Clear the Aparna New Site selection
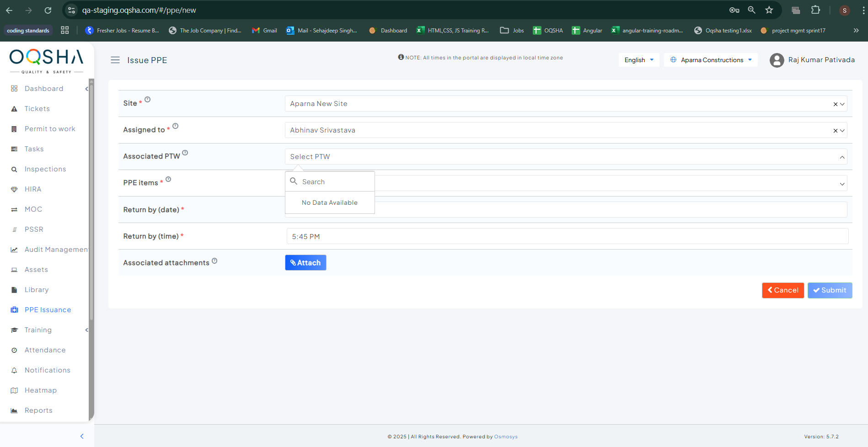Screen dimensions: 868x447 (x=835, y=104)
